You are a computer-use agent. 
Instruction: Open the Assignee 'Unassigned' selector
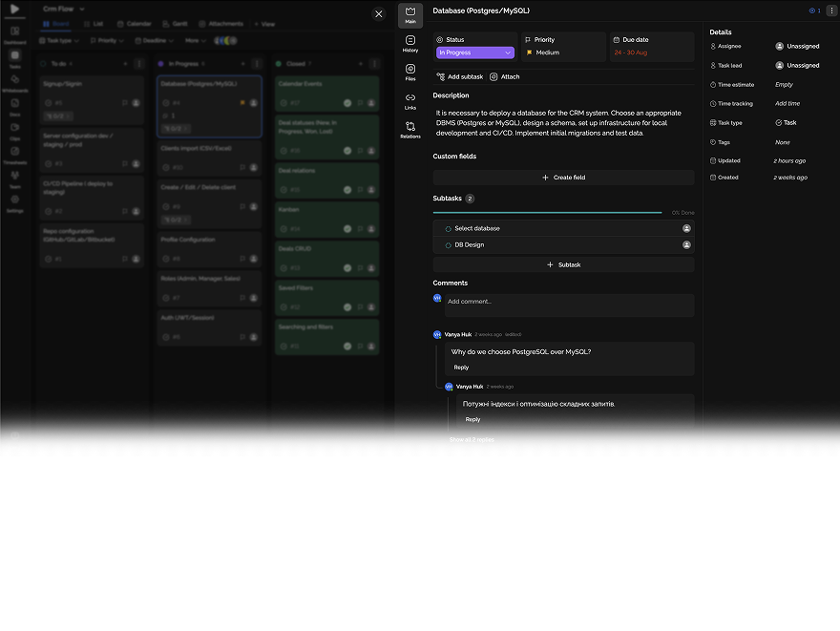tap(797, 46)
